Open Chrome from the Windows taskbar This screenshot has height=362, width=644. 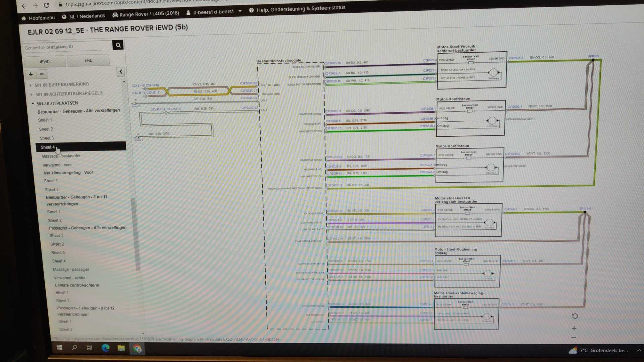(137, 349)
